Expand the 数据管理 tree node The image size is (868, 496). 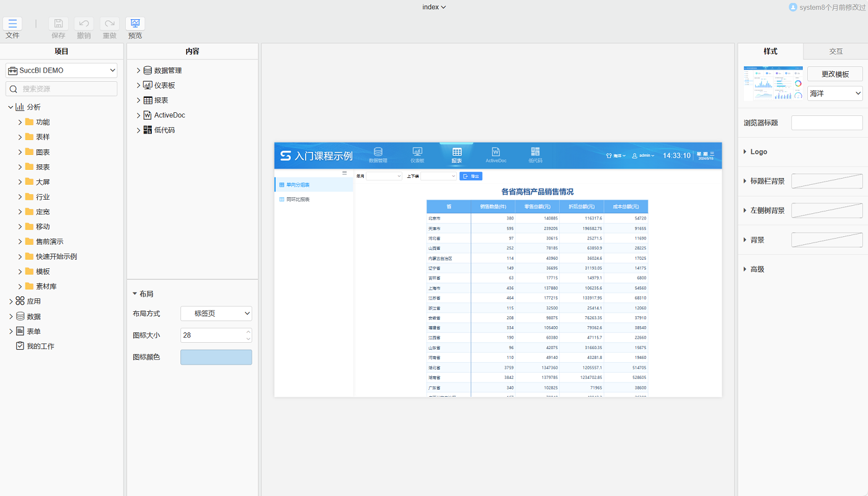(x=138, y=71)
